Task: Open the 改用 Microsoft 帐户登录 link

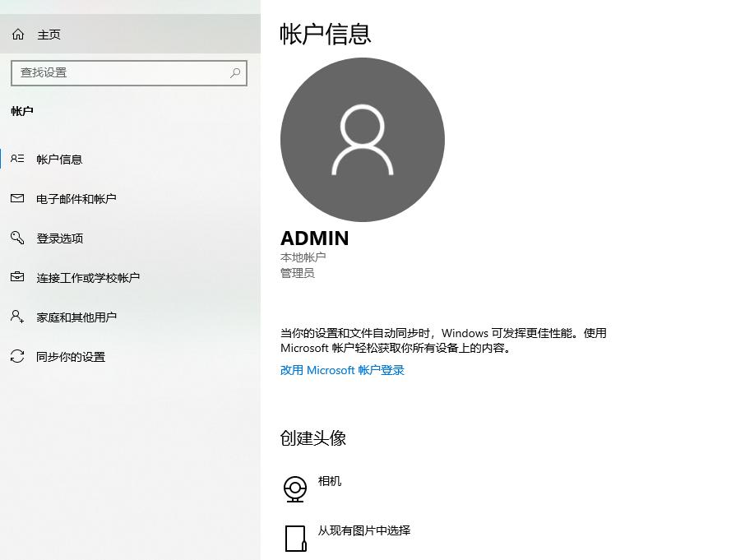Action: point(342,370)
